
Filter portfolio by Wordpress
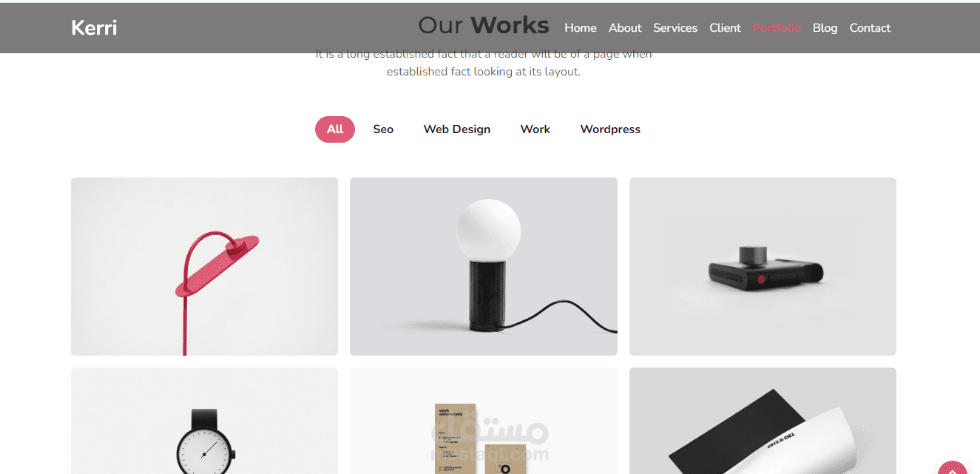pyautogui.click(x=610, y=129)
